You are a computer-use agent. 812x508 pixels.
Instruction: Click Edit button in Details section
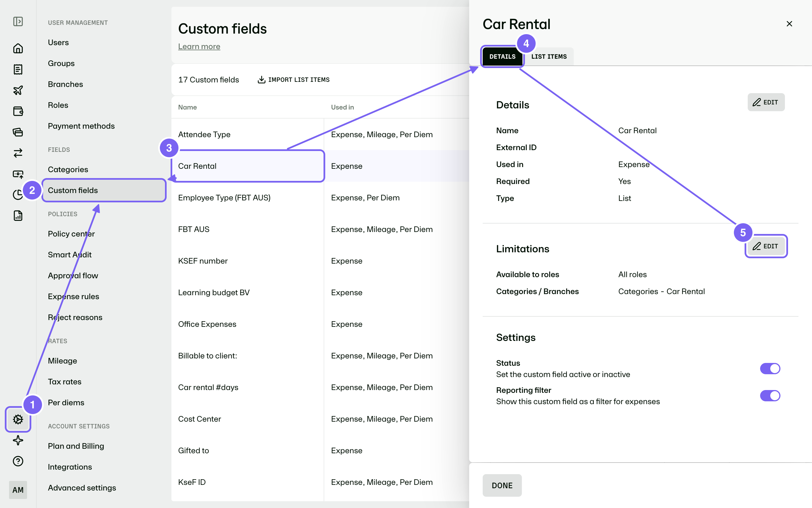(x=766, y=102)
